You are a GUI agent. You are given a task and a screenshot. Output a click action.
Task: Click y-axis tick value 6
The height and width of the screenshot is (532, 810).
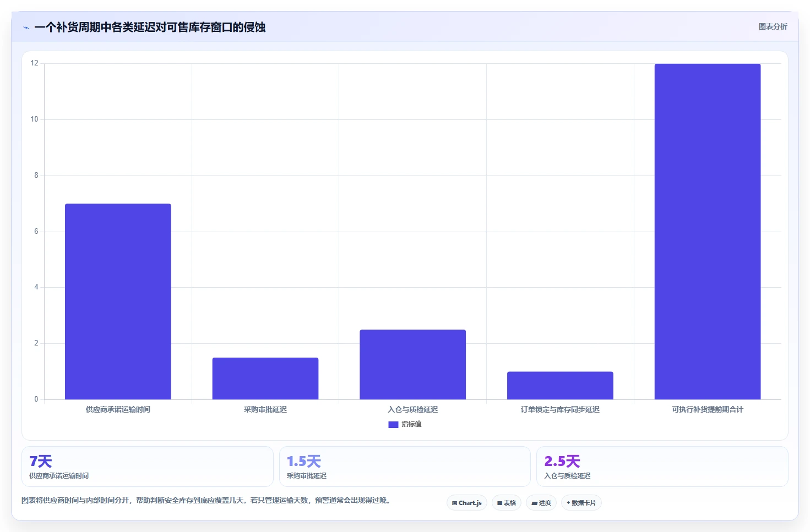(36, 232)
